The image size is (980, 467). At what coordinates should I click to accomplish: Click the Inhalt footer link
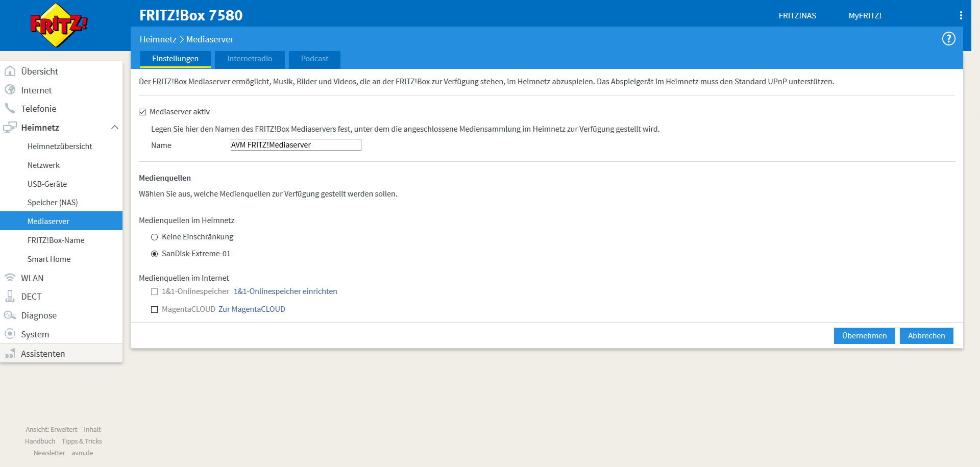(92, 429)
